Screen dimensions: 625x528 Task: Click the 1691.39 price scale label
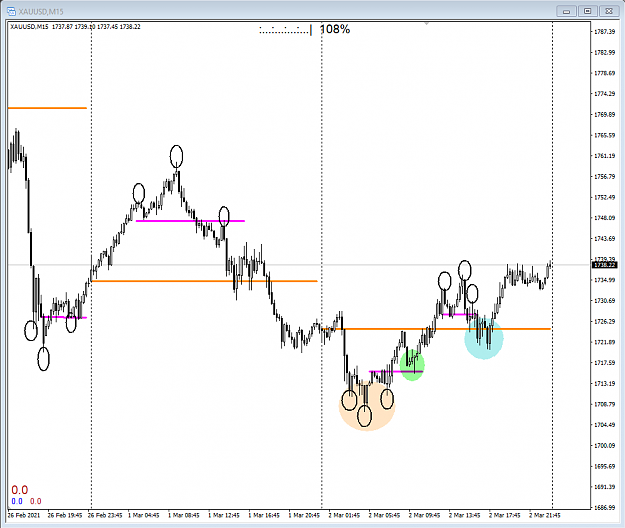605,487
